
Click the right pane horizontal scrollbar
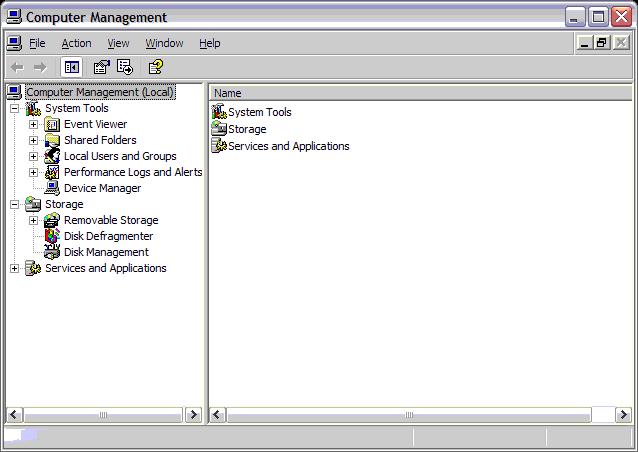point(408,415)
